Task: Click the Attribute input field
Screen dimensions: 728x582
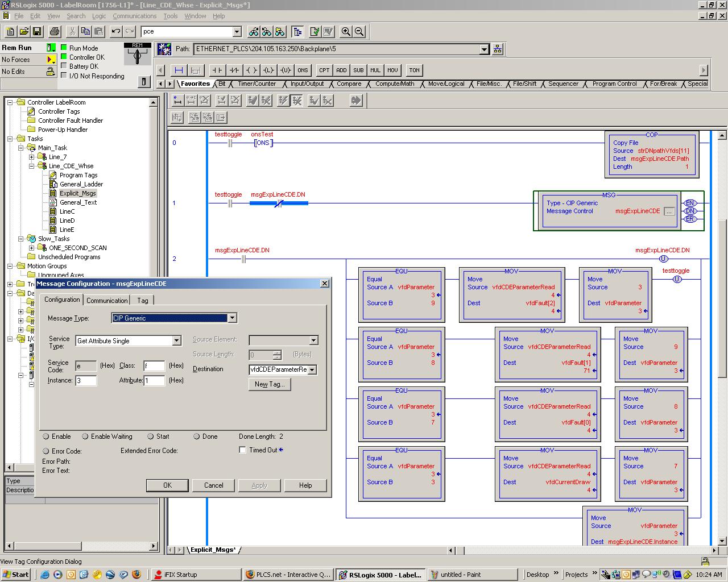Action: point(154,380)
